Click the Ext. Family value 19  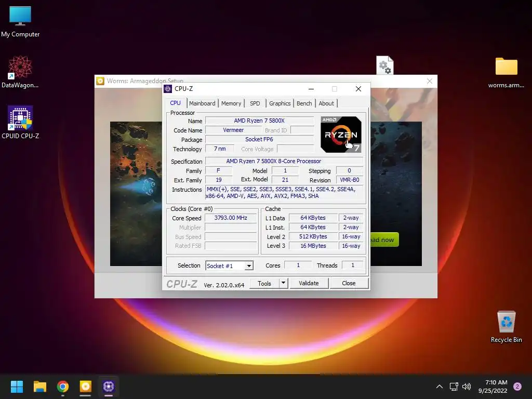pos(219,180)
